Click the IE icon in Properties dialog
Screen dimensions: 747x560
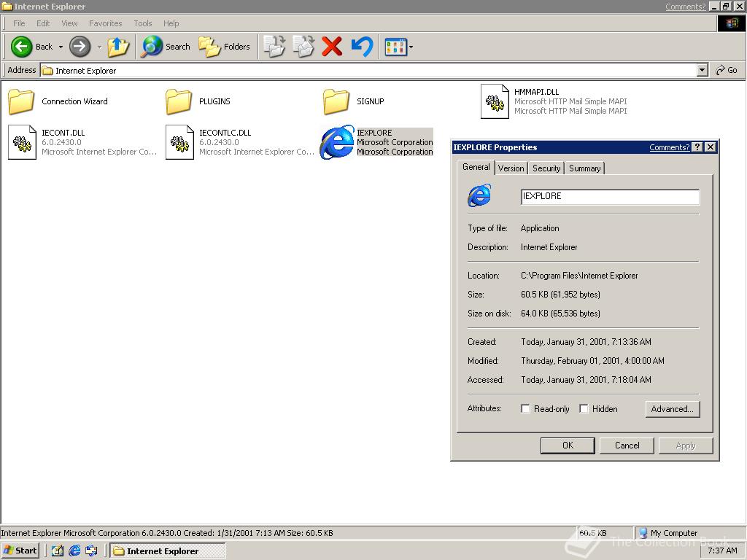[x=479, y=195]
